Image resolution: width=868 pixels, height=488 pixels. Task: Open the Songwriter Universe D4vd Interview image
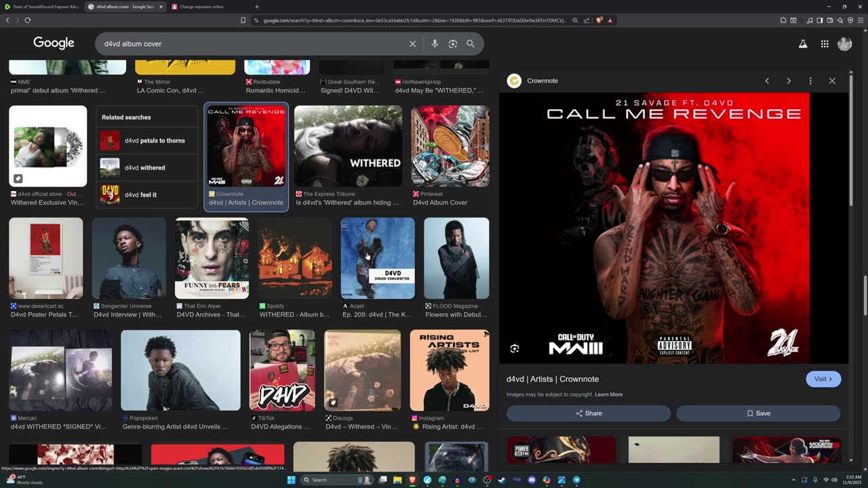pos(129,258)
